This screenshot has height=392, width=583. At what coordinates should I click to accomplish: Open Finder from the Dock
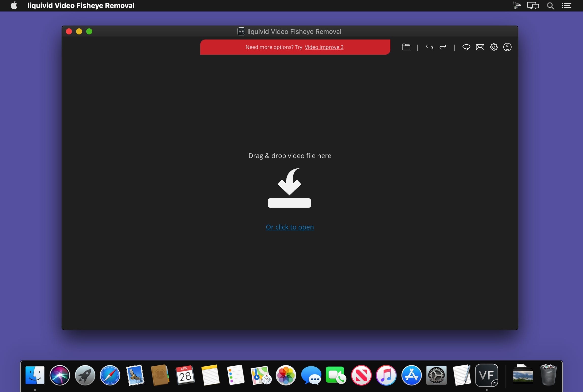point(35,375)
